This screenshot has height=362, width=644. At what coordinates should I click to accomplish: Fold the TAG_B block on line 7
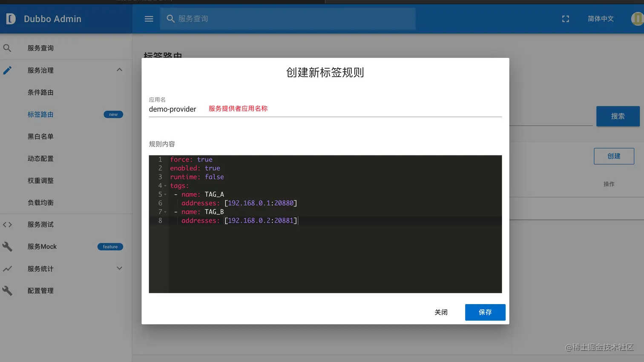point(165,212)
